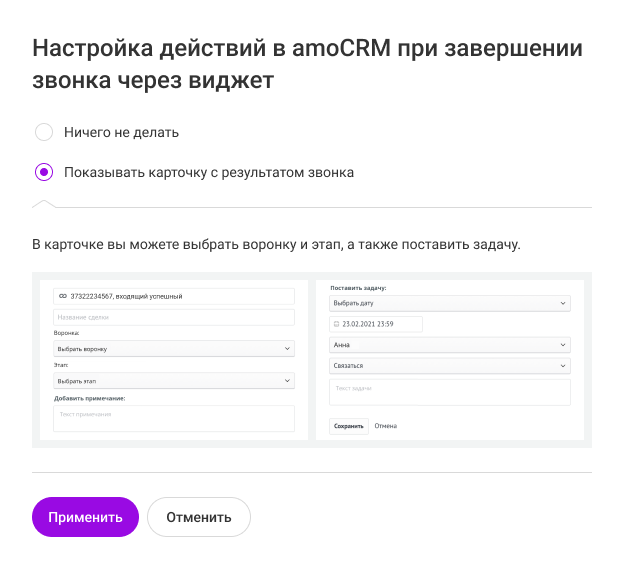Click chevron arrow of 'Выбрать дату' select
The height and width of the screenshot is (569, 624).
(x=564, y=303)
